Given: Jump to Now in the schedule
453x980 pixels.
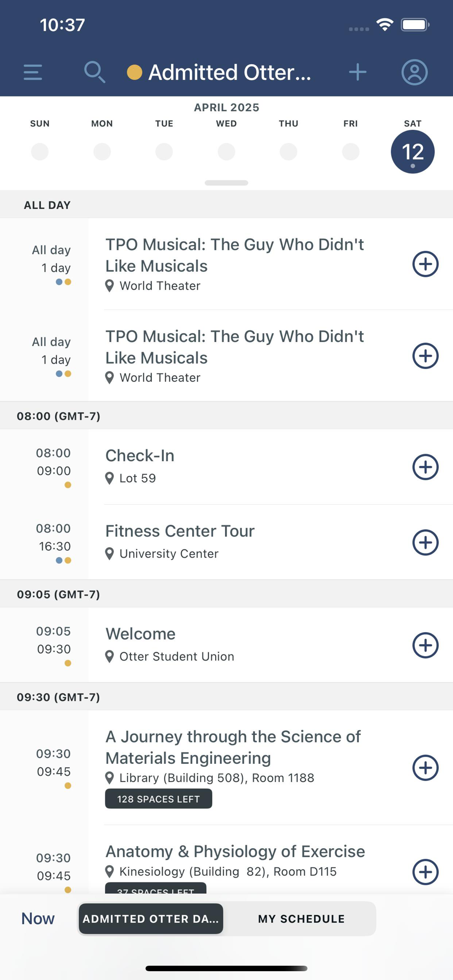Looking at the screenshot, I should (x=38, y=918).
